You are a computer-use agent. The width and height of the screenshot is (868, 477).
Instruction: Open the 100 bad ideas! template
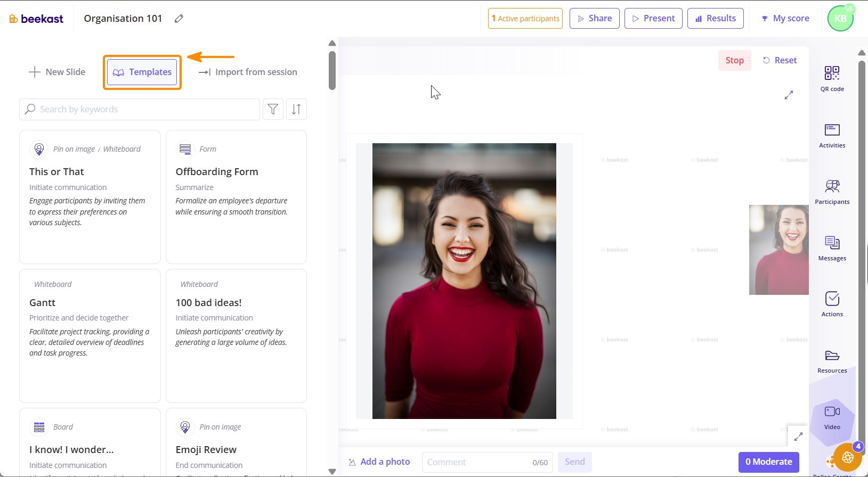click(236, 336)
